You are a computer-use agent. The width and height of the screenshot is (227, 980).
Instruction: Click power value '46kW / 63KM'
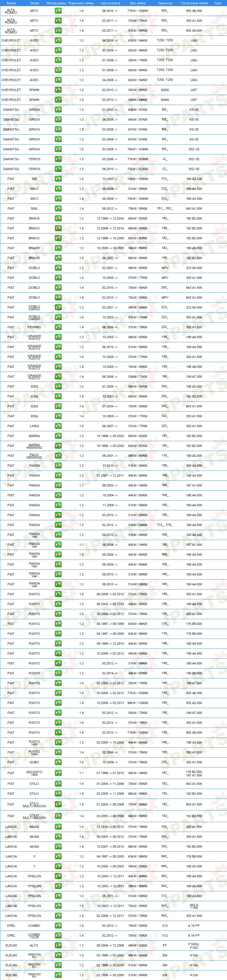pyautogui.click(x=137, y=945)
